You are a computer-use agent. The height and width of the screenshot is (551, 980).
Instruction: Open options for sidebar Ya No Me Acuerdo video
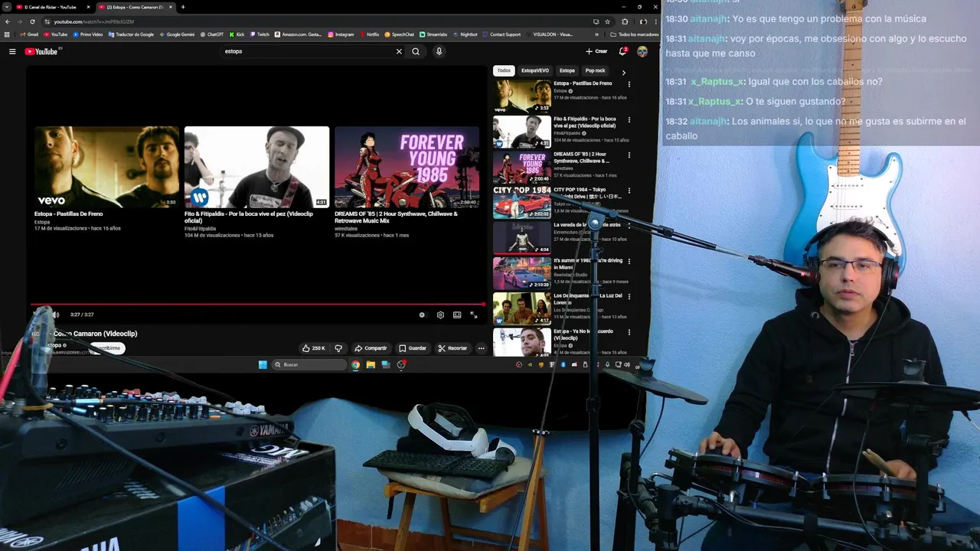point(629,332)
